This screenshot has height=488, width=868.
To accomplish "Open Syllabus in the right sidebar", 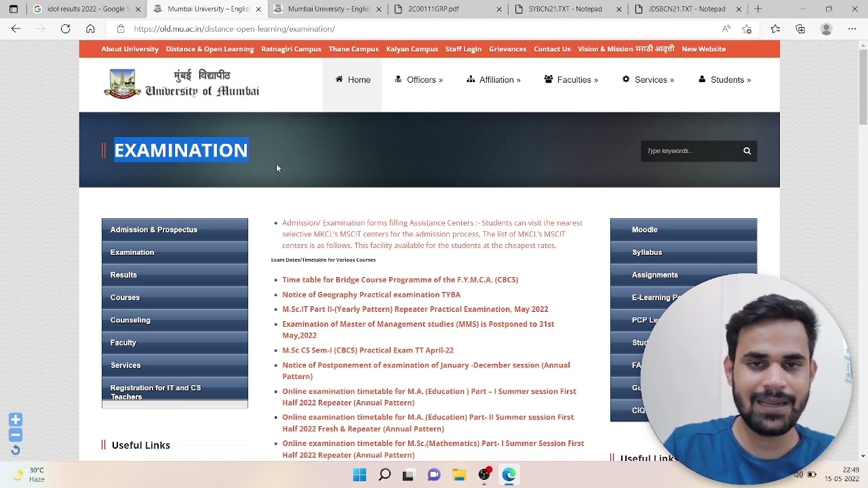I will 684,252.
